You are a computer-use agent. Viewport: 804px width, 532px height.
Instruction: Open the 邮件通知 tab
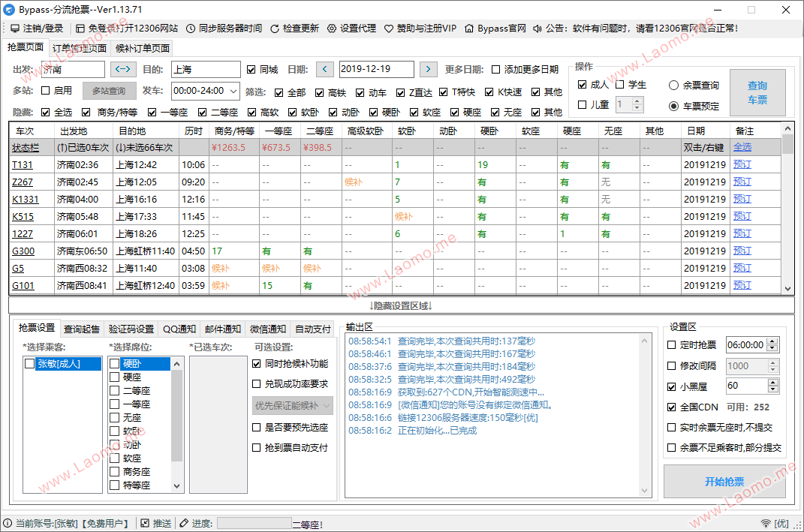[x=222, y=329]
